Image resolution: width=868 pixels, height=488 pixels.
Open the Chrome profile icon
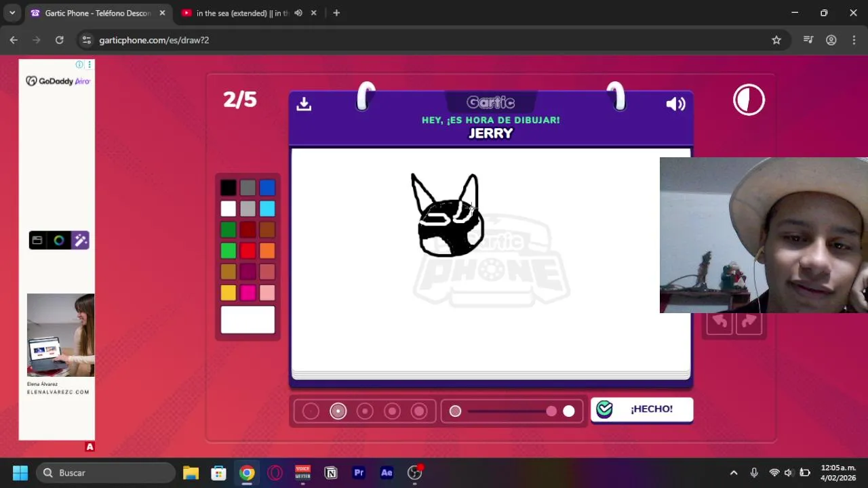tap(831, 40)
